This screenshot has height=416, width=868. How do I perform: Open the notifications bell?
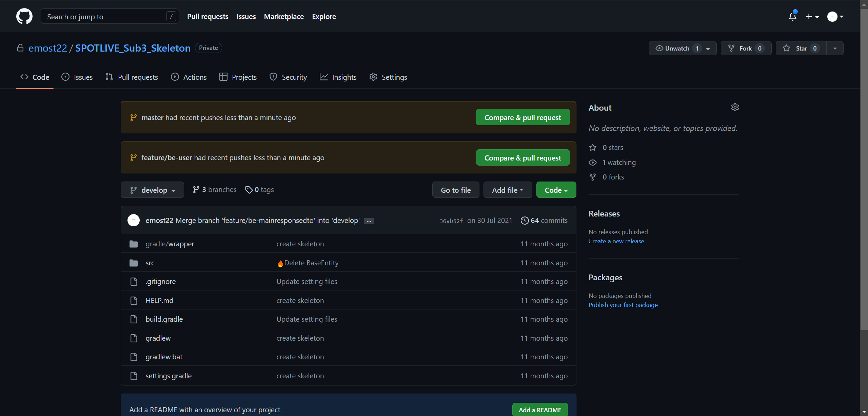click(x=792, y=16)
